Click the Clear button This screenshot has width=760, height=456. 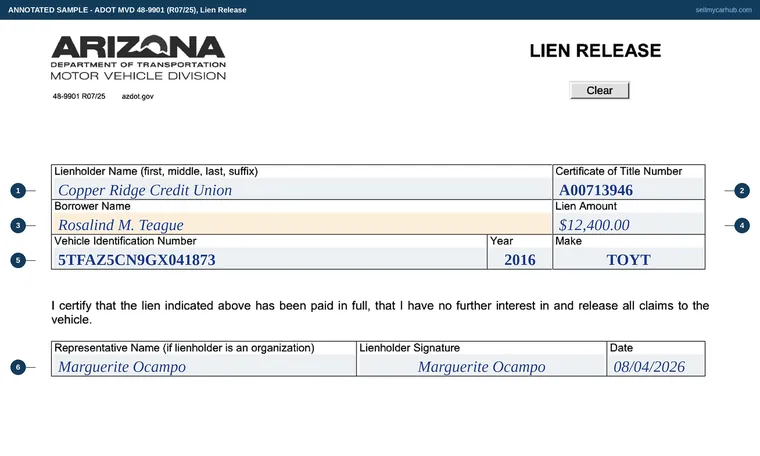click(x=600, y=91)
